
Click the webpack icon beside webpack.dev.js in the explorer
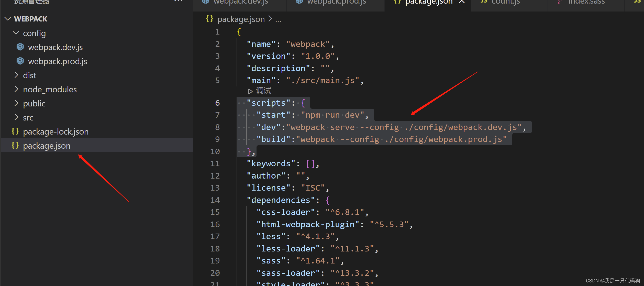pos(20,47)
